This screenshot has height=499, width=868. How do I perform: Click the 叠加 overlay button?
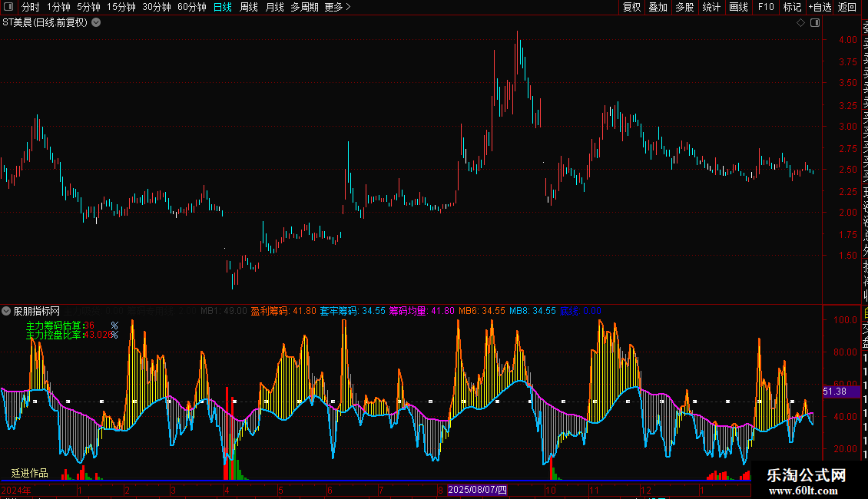(x=658, y=7)
